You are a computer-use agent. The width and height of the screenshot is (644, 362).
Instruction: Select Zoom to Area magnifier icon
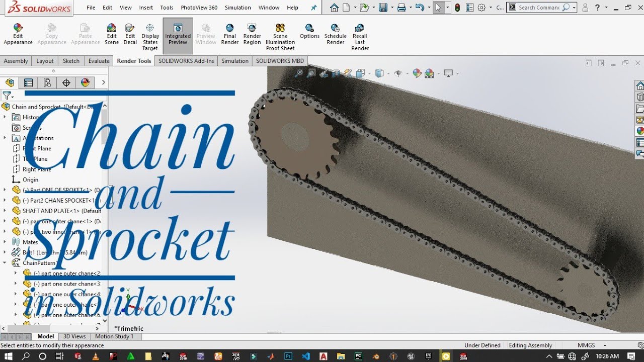click(311, 73)
